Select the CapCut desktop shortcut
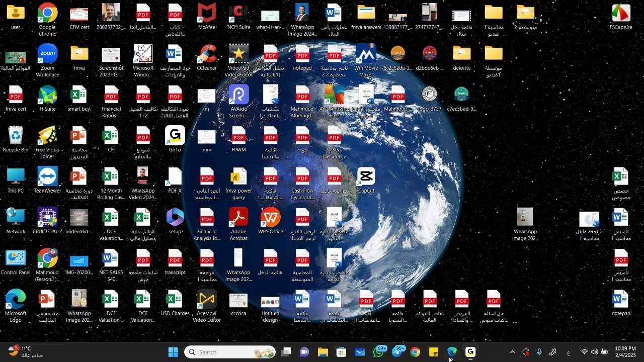 [366, 179]
